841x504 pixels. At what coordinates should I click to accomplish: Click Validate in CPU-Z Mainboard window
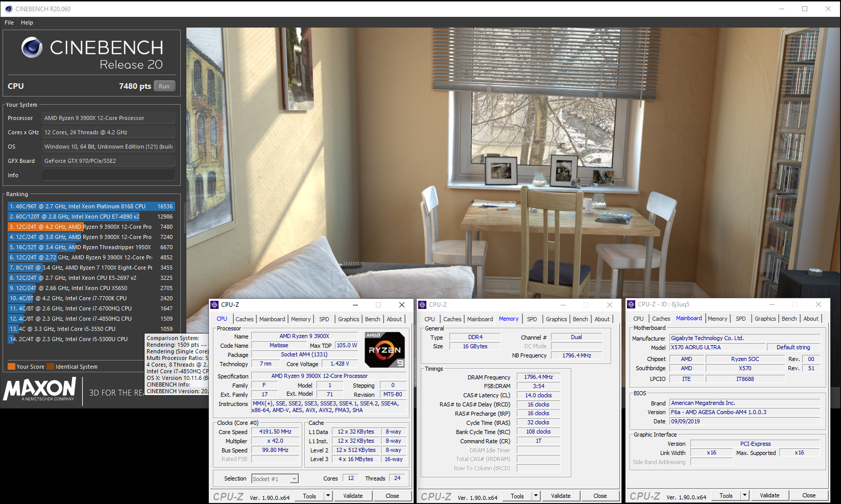coord(770,495)
